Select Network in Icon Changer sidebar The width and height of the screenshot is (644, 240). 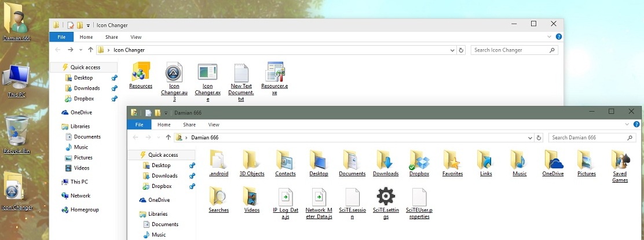(x=80, y=195)
